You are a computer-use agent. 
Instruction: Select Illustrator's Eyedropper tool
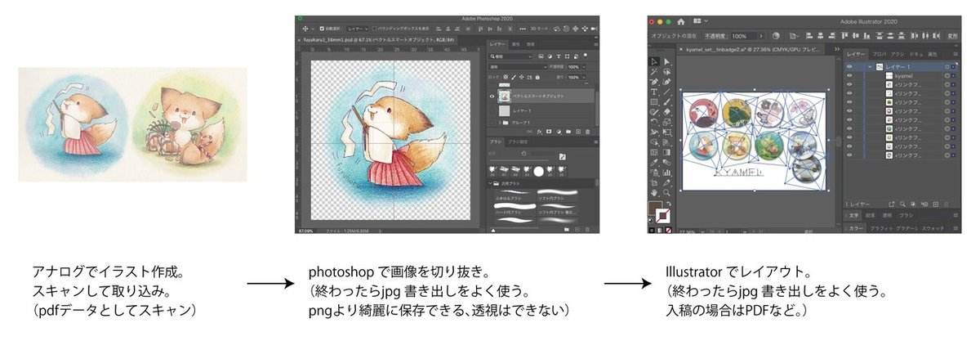(x=653, y=161)
